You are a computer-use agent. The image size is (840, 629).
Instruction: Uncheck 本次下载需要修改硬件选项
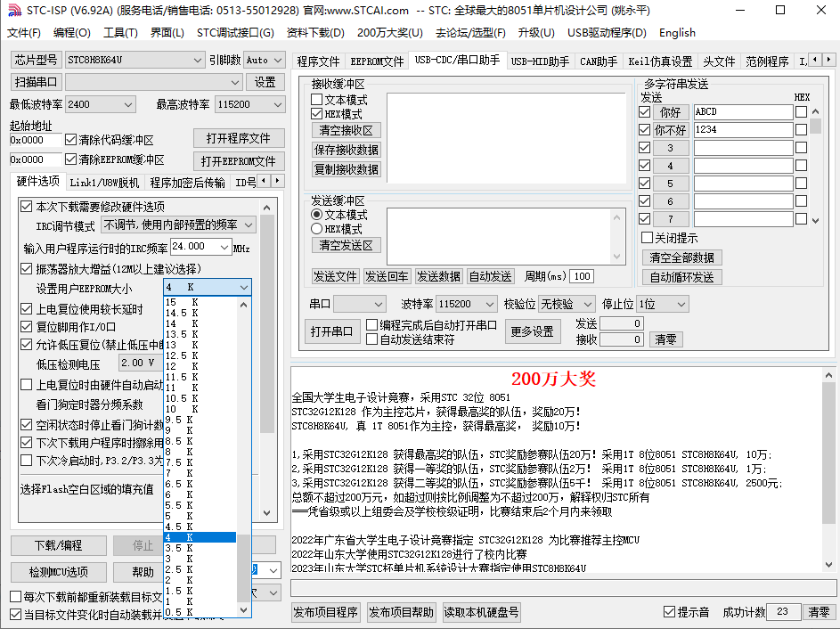coord(26,207)
